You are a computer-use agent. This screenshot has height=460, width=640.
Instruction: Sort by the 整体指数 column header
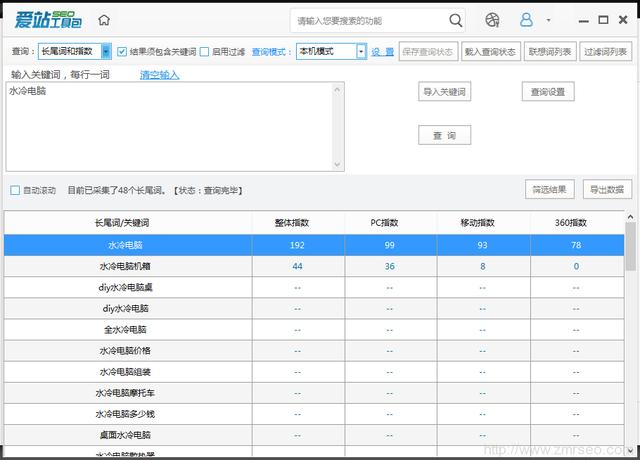297,222
